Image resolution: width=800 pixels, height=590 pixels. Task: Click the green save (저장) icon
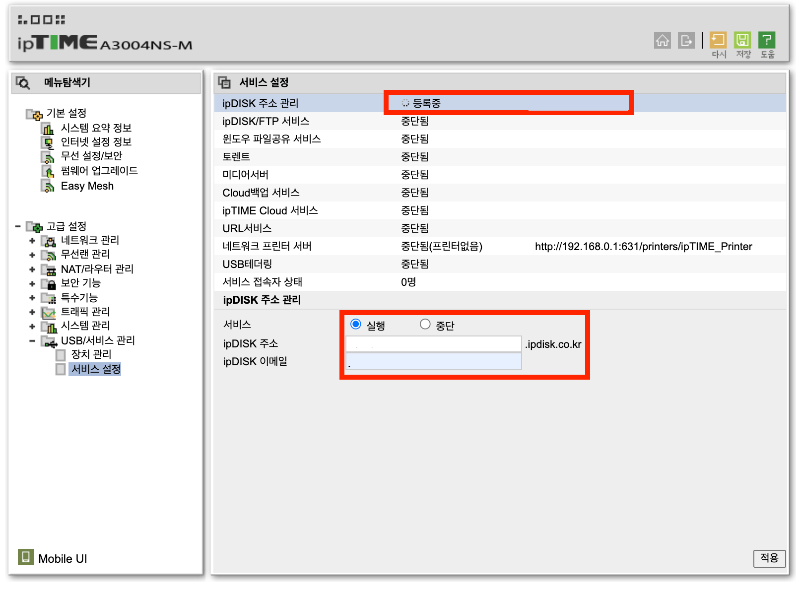pyautogui.click(x=742, y=40)
